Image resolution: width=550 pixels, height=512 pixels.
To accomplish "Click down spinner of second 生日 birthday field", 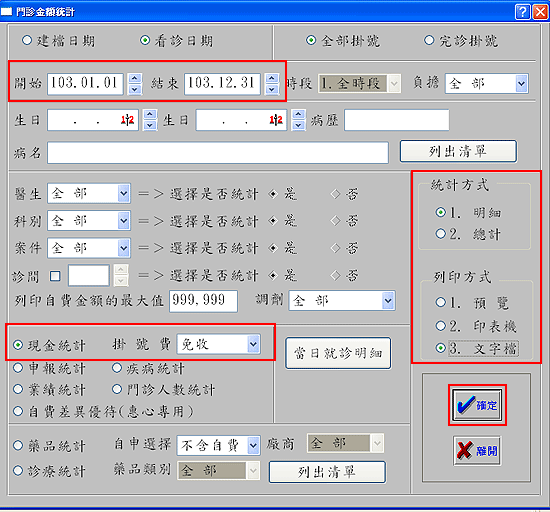I will pyautogui.click(x=299, y=125).
